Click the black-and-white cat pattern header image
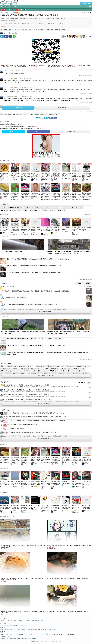The width and height of the screenshot is (92, 644). (x=46, y=51)
